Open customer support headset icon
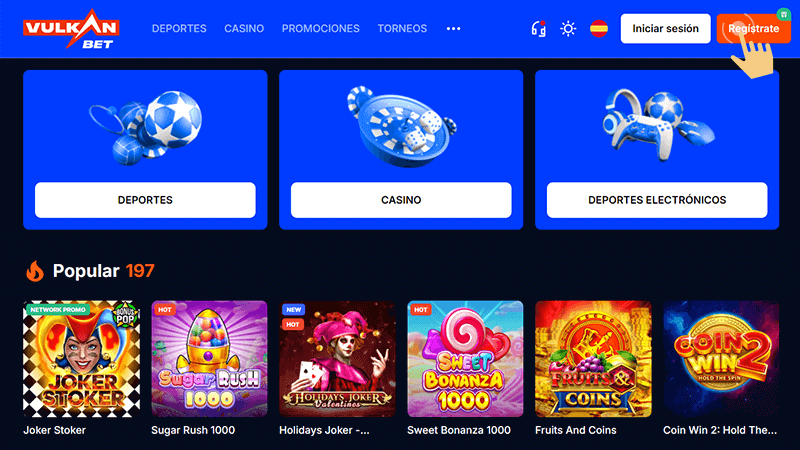 point(539,29)
